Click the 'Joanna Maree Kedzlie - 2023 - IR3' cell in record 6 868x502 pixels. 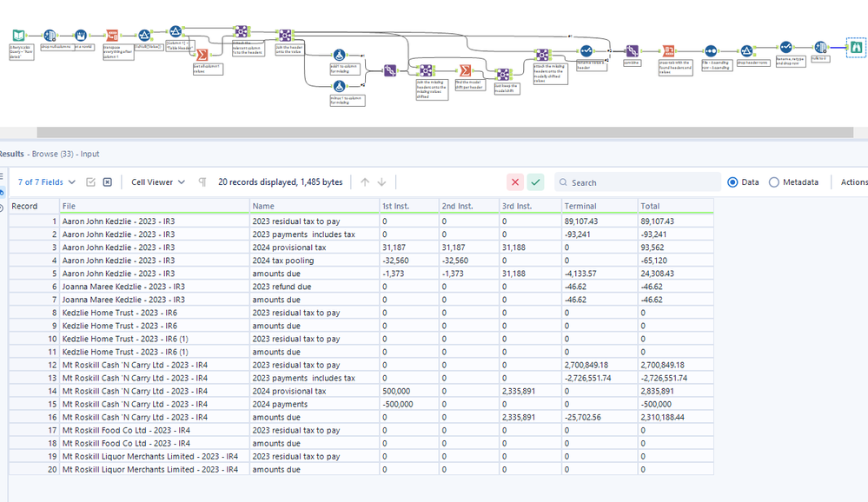pyautogui.click(x=155, y=287)
